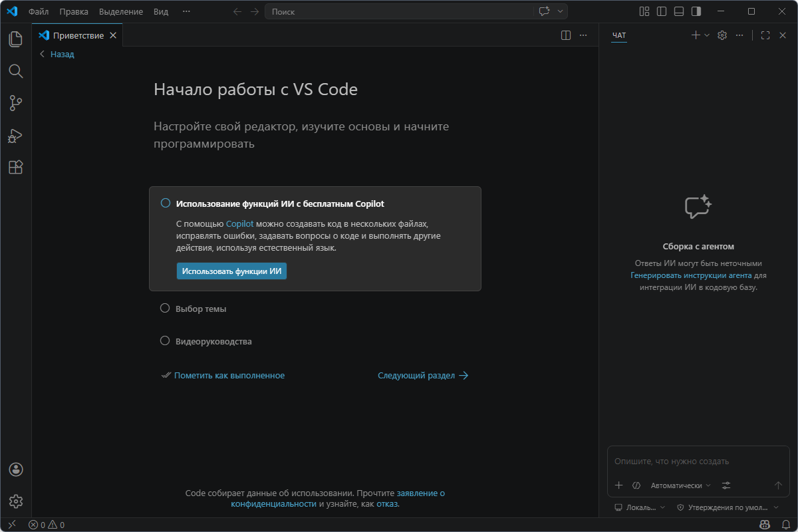Open Source Control view icon
798x532 pixels.
pyautogui.click(x=15, y=103)
